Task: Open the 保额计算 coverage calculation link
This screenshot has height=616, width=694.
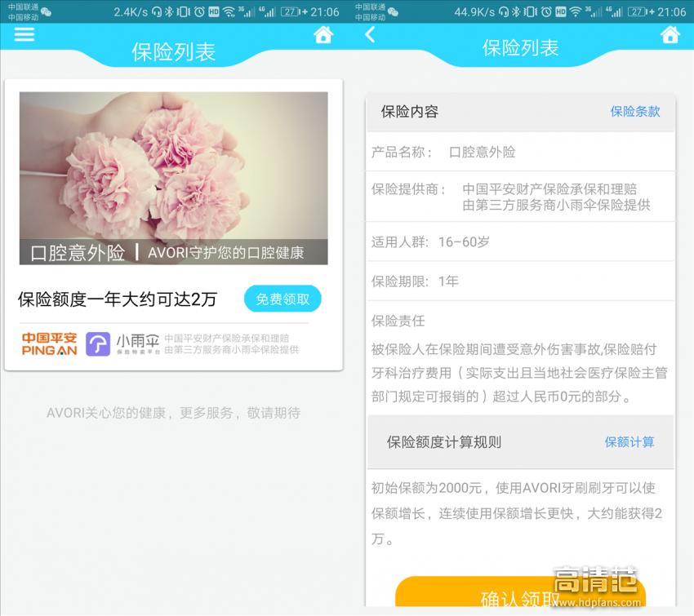Action: [629, 441]
